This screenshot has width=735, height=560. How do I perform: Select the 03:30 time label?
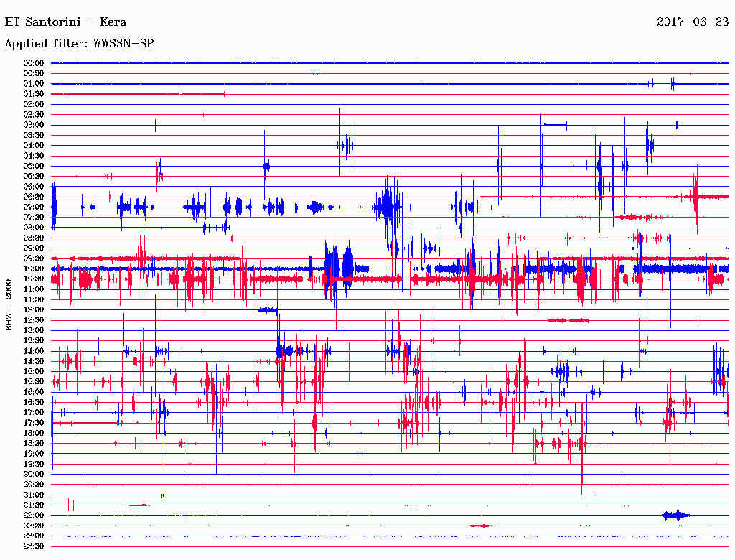(34, 135)
